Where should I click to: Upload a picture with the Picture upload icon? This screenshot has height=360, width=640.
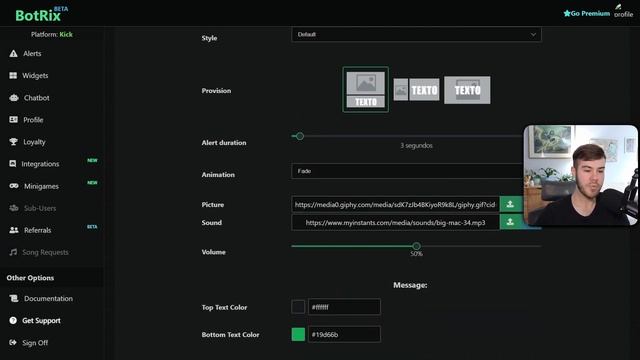(x=510, y=204)
